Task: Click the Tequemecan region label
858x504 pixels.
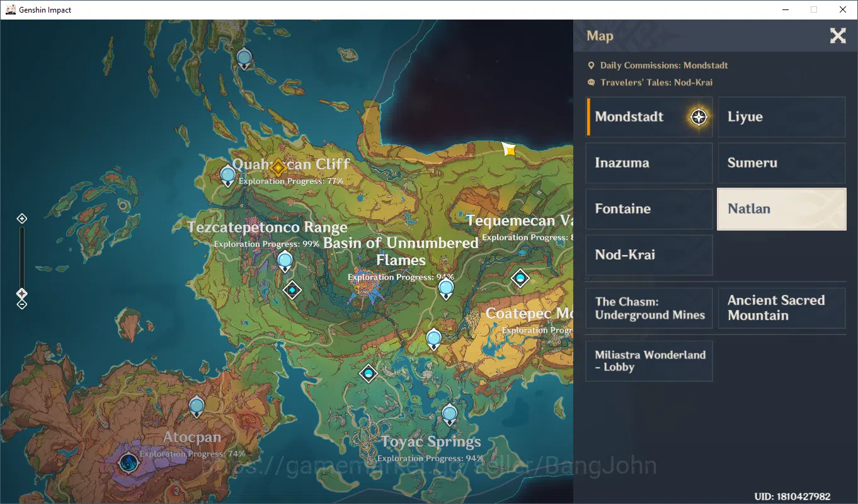Action: [x=520, y=220]
